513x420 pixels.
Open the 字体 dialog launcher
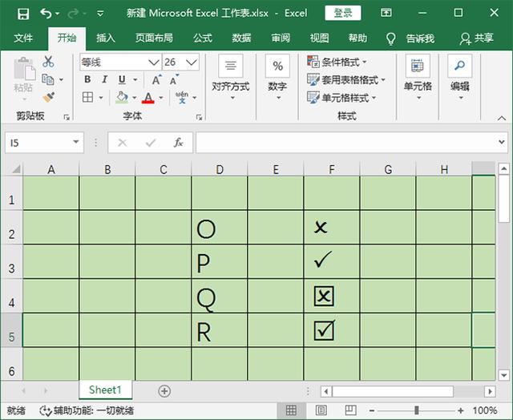(x=199, y=117)
